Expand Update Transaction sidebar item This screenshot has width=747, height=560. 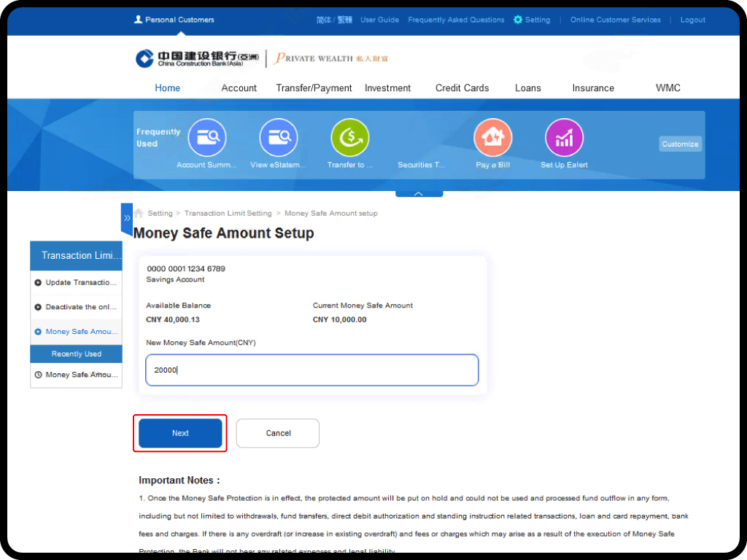click(76, 282)
